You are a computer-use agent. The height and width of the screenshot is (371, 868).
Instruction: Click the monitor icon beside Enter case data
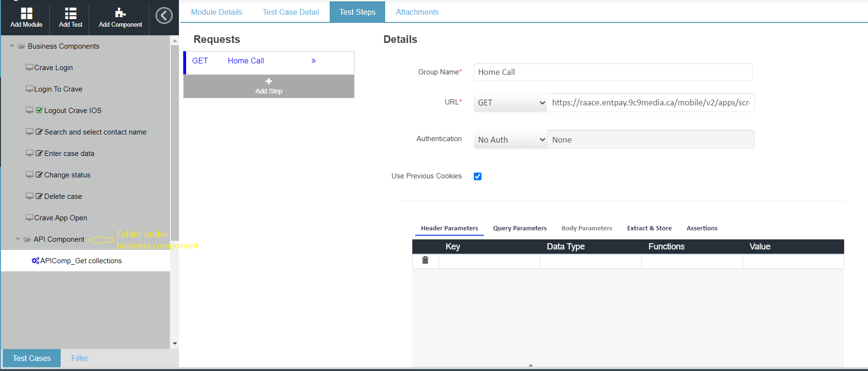30,153
